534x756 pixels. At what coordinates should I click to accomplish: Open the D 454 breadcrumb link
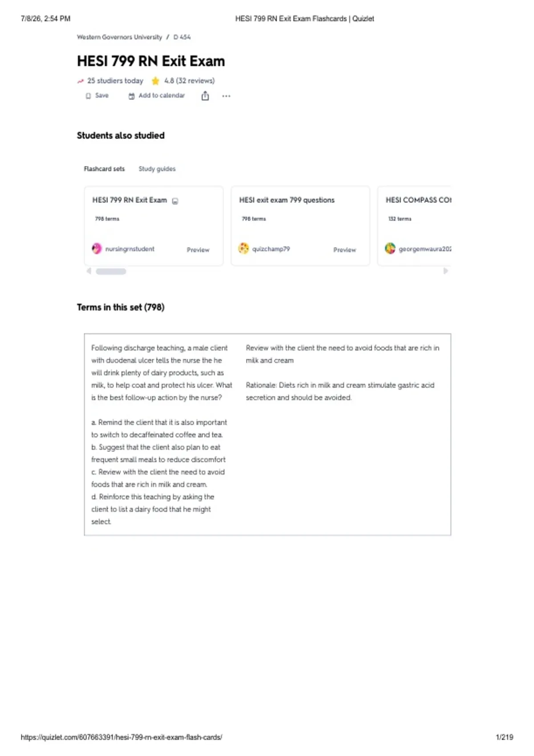(x=182, y=37)
